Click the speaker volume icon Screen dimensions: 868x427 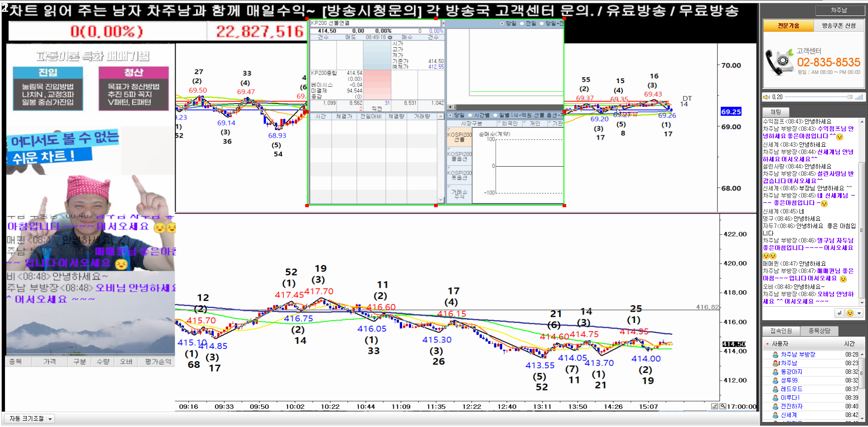(x=766, y=97)
